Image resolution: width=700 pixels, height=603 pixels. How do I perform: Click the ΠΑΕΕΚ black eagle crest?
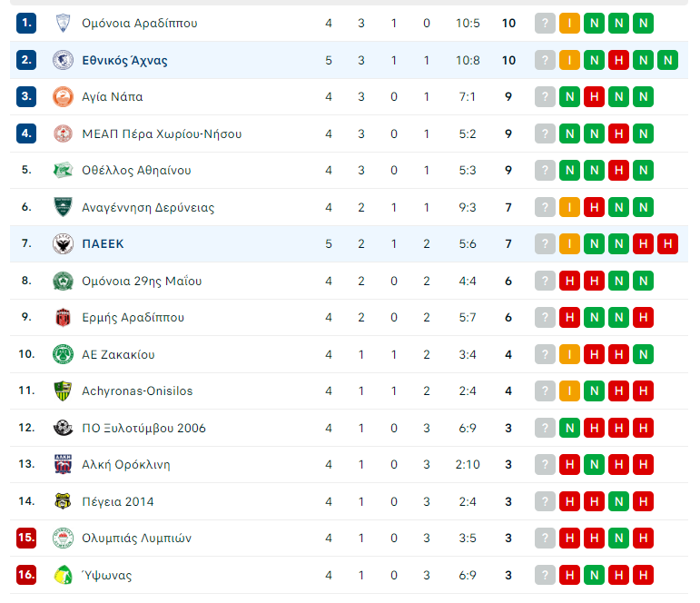[x=63, y=243]
